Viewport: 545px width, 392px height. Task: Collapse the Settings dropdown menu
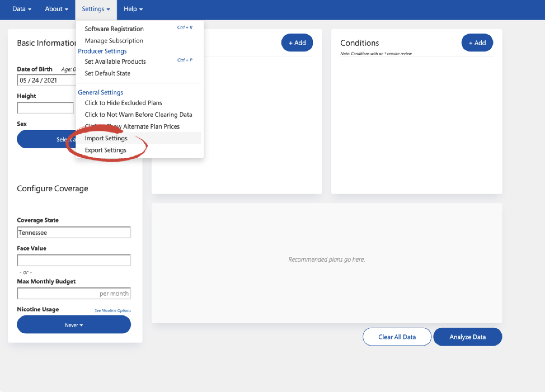click(96, 9)
